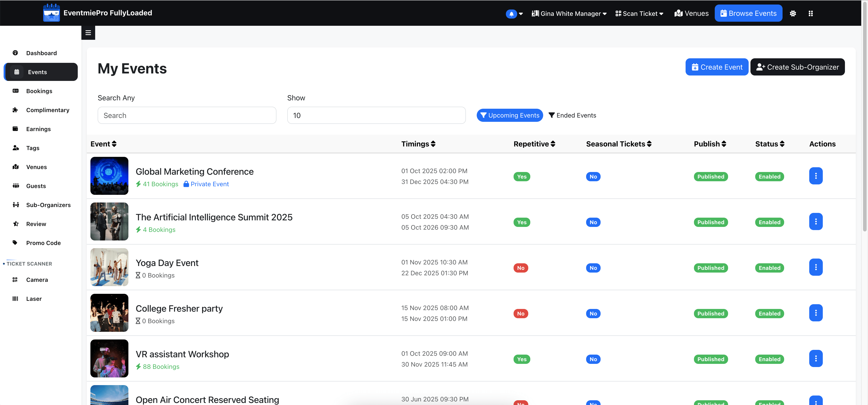Viewport: 868px width, 405px height.
Task: Click the Browse Events button
Action: (x=748, y=13)
